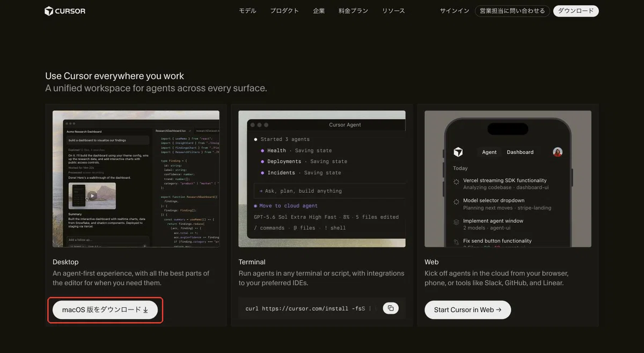Click the user avatar in phone mockup

coord(558,152)
